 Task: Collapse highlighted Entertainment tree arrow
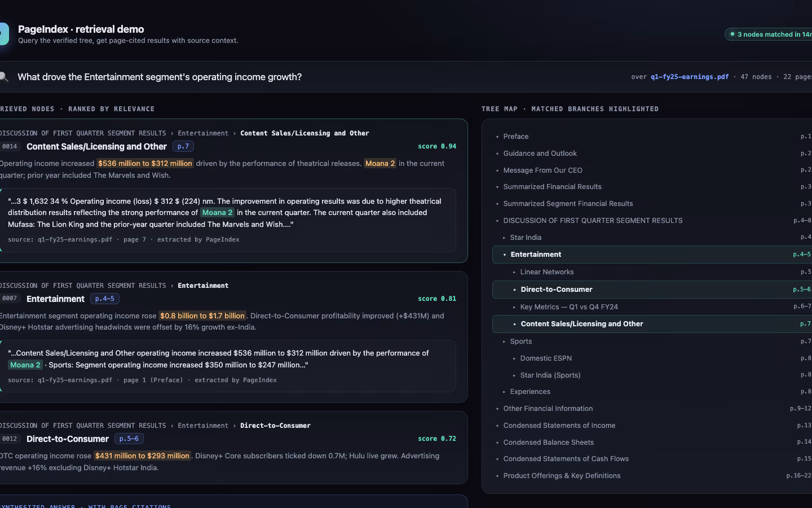[x=505, y=255]
